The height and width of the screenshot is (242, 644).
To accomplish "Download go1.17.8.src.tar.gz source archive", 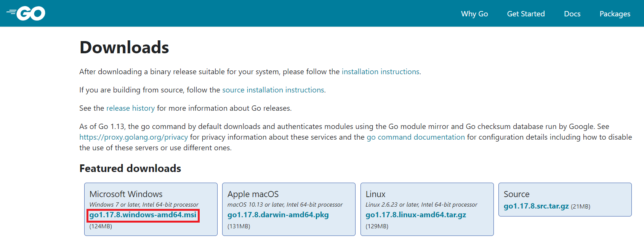I will tap(536, 206).
